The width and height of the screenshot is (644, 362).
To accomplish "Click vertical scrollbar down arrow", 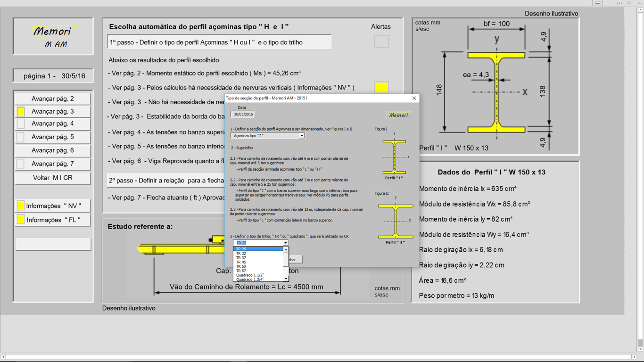I will 640,349.
